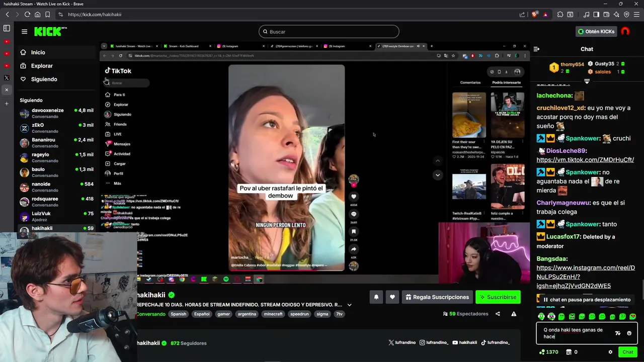Bookmark this page icon in toolbar
Image resolution: width=644 pixels, height=362 pixels.
[x=47, y=15]
